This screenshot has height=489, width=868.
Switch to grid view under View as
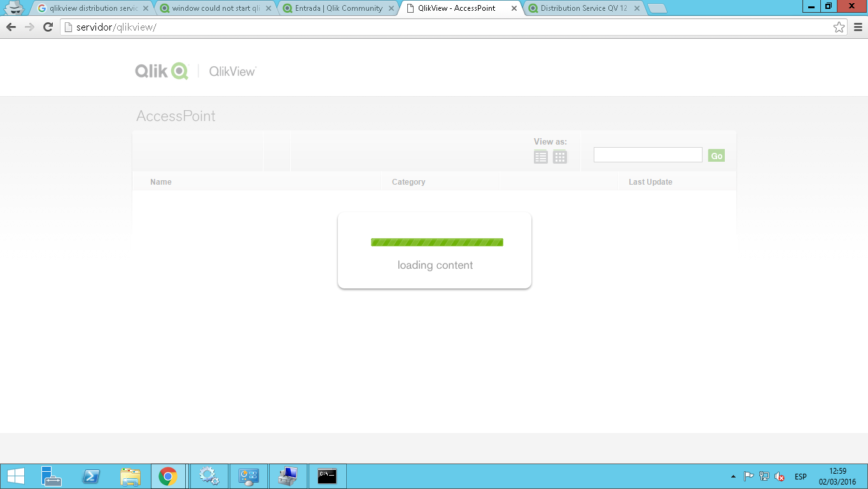point(560,157)
